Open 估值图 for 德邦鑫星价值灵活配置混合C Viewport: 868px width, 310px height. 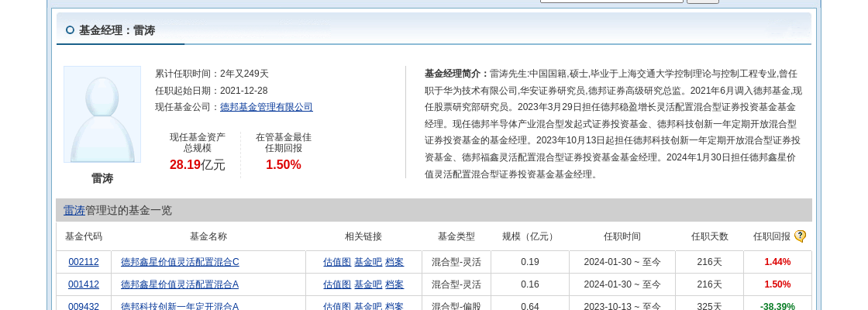click(337, 262)
